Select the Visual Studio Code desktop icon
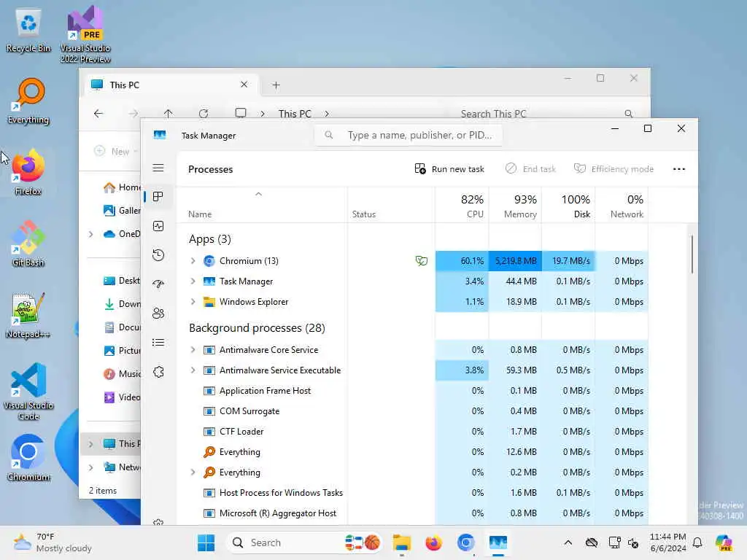The width and height of the screenshot is (747, 560). pyautogui.click(x=28, y=392)
